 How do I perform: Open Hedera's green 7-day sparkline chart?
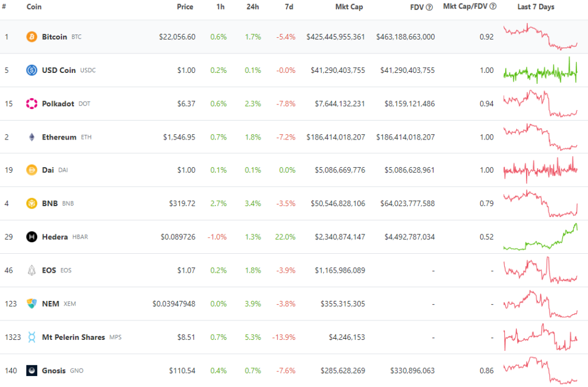click(x=540, y=237)
